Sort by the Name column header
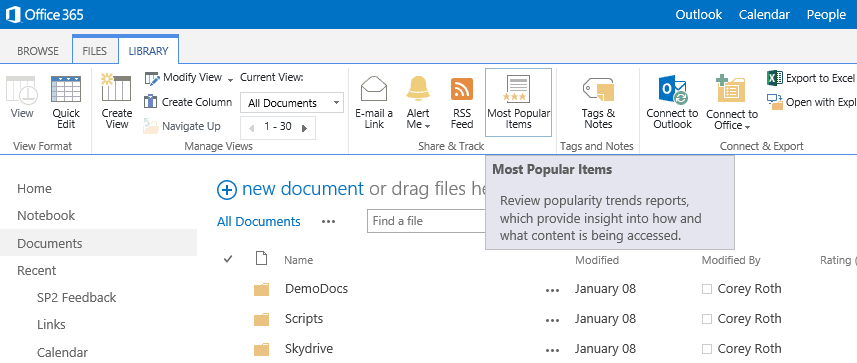Image resolution: width=857 pixels, height=363 pixels. pos(298,260)
